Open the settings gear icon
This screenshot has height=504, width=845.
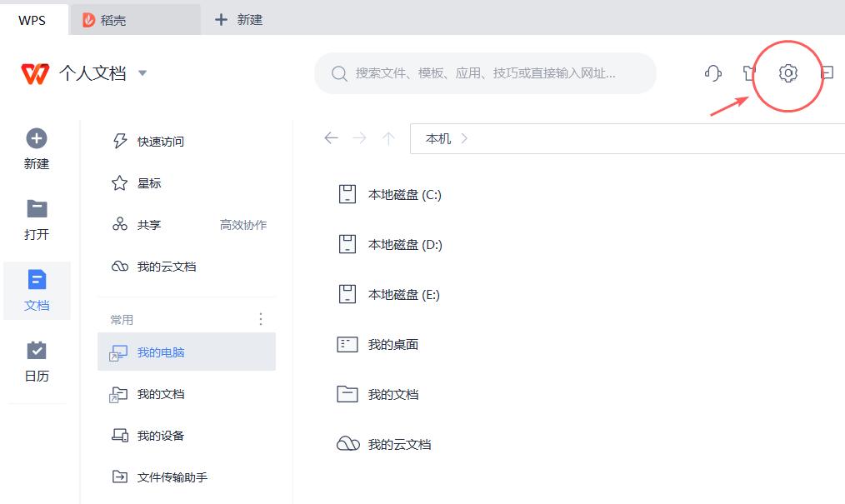(x=786, y=73)
